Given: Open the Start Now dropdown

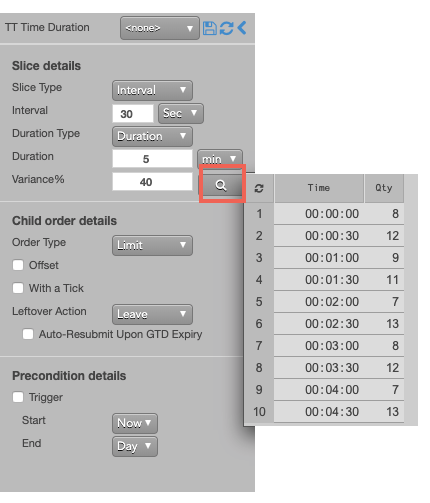Looking at the screenshot, I should coord(135,423).
